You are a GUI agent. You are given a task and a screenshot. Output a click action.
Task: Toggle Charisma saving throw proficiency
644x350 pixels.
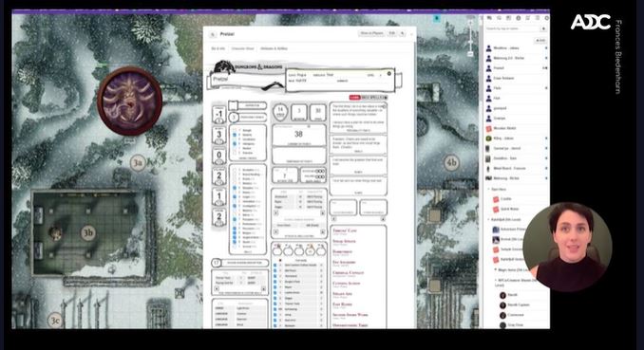[x=235, y=153]
